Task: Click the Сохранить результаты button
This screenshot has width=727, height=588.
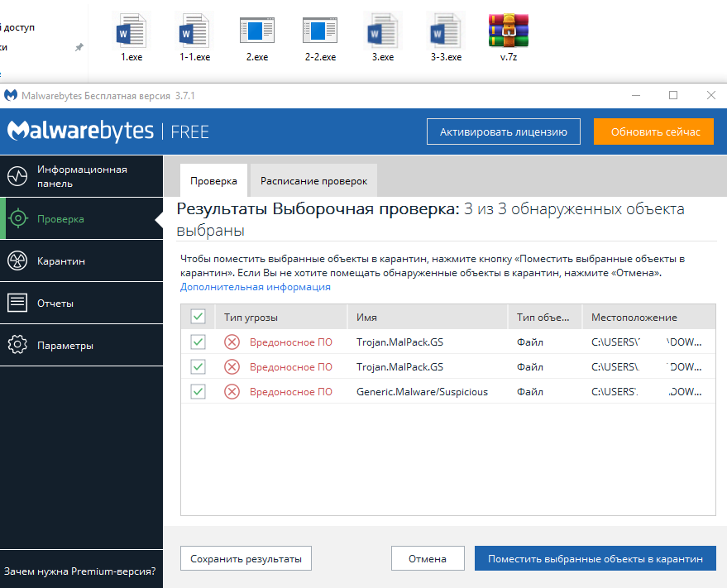Action: [x=246, y=558]
